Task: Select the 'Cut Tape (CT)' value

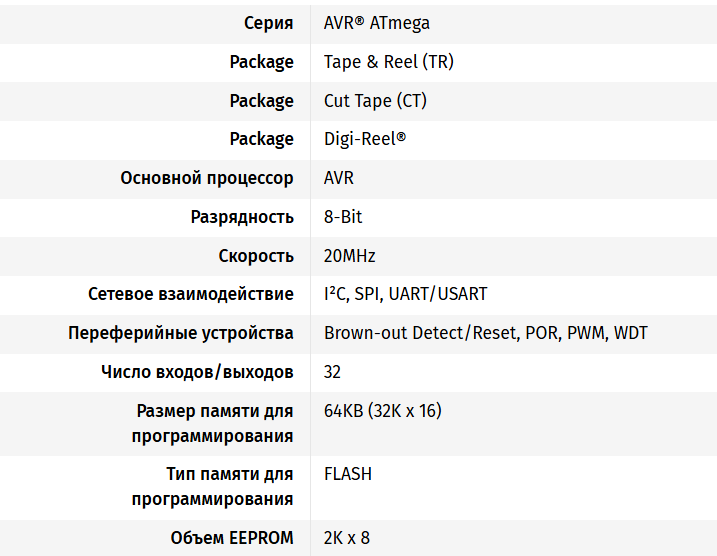Action: point(375,101)
